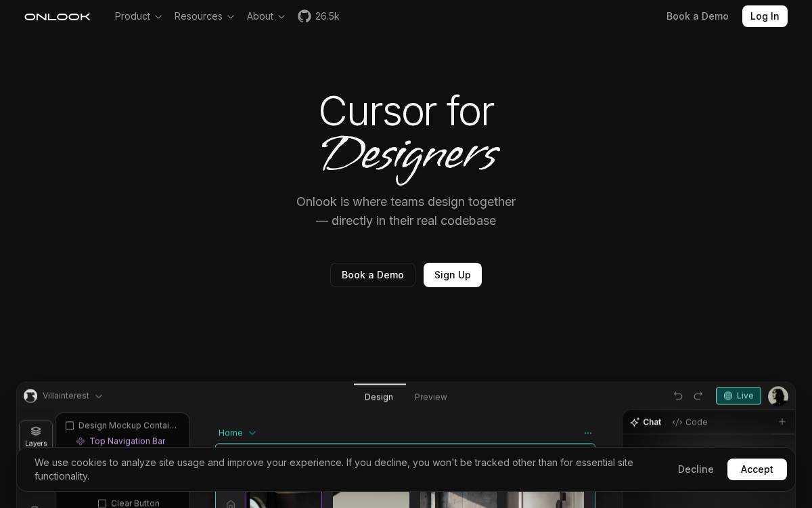Open the Chat tab

(x=646, y=422)
